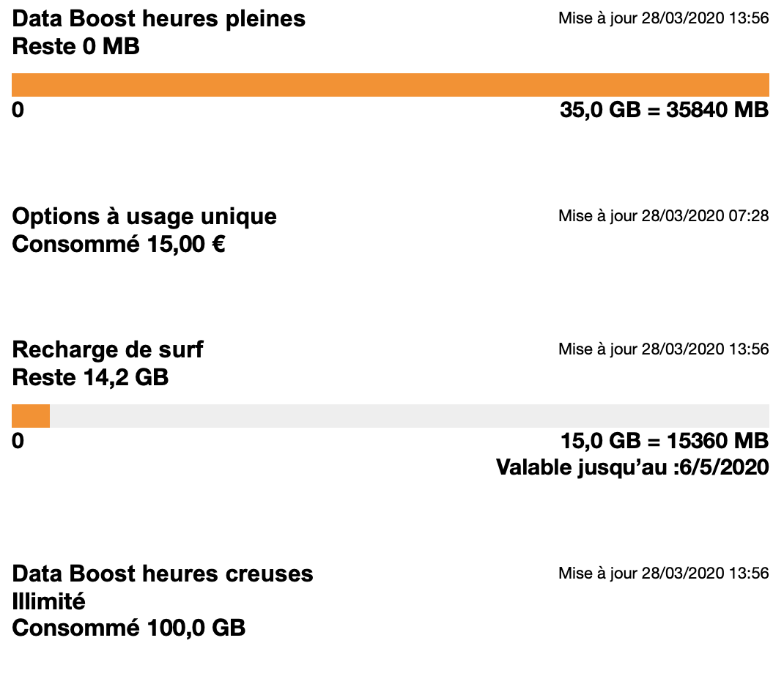Click the grey unfilled part of surf bar

tap(410, 416)
